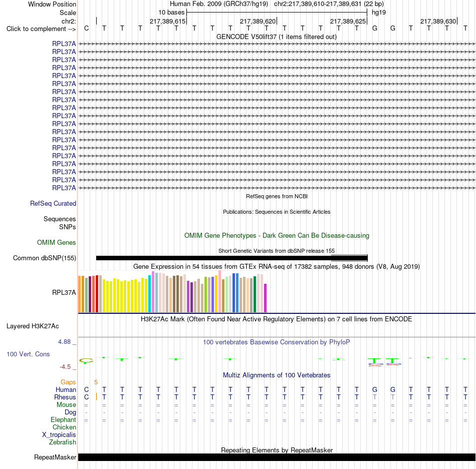The width and height of the screenshot is (476, 469).
Task: Click the orange Gaps row label
Action: pyautogui.click(x=68, y=382)
